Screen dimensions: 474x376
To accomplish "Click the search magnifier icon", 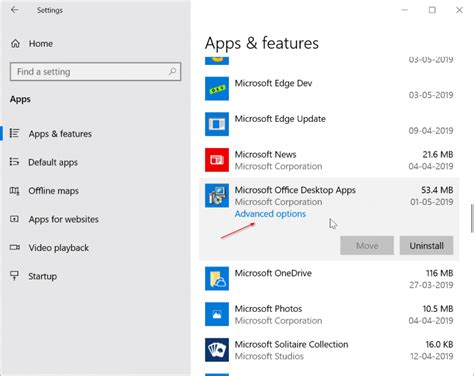I will tap(172, 71).
